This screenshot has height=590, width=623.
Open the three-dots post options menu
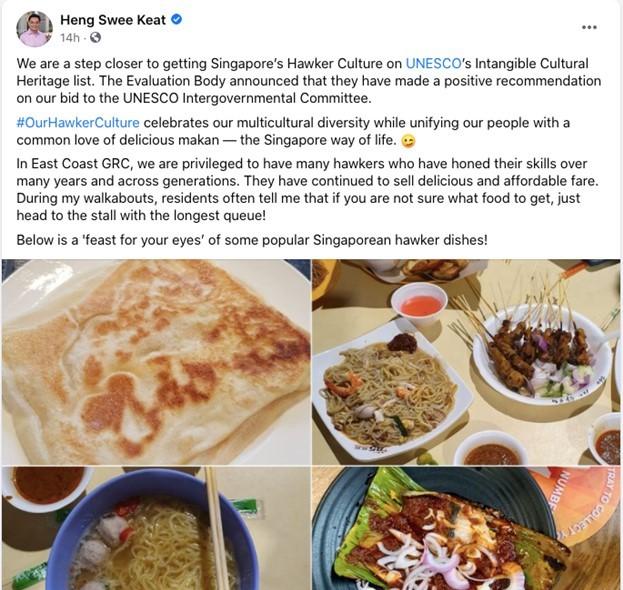[x=589, y=27]
